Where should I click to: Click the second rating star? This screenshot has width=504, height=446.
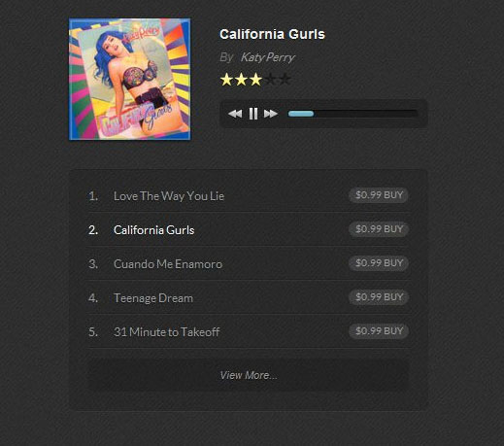(x=241, y=80)
